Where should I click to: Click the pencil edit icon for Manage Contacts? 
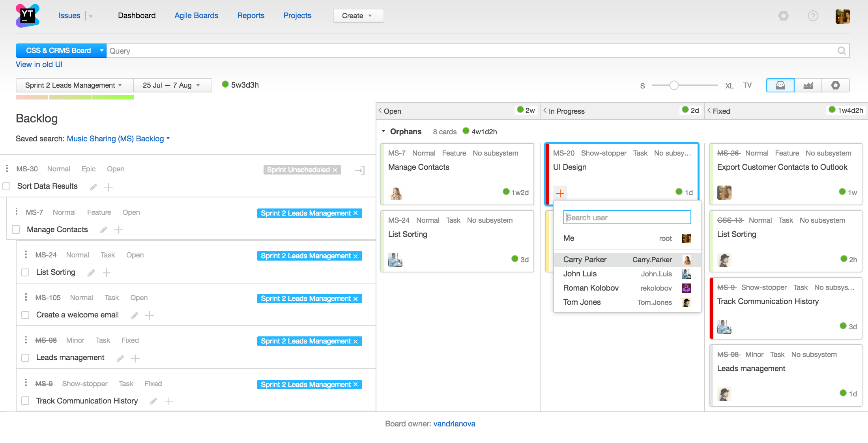(104, 230)
